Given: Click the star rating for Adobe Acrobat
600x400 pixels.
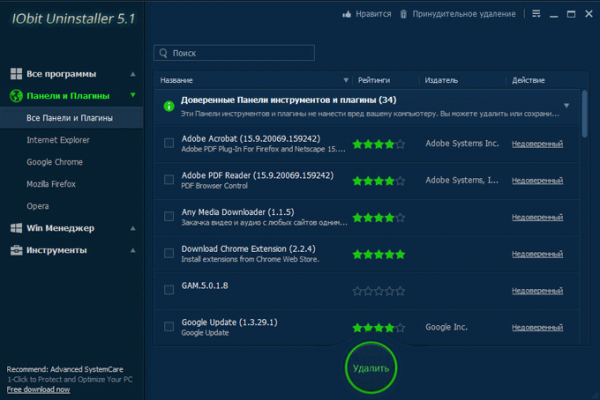Looking at the screenshot, I should click(378, 144).
